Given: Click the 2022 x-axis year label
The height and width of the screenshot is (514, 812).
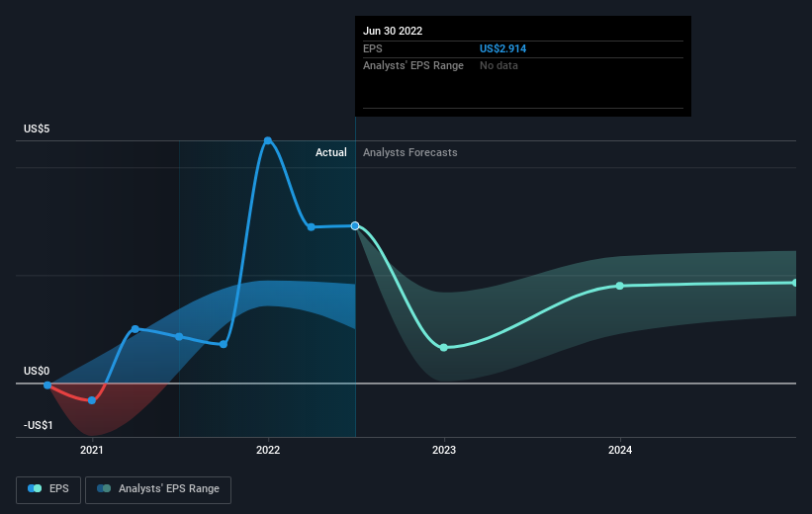Looking at the screenshot, I should tap(268, 450).
